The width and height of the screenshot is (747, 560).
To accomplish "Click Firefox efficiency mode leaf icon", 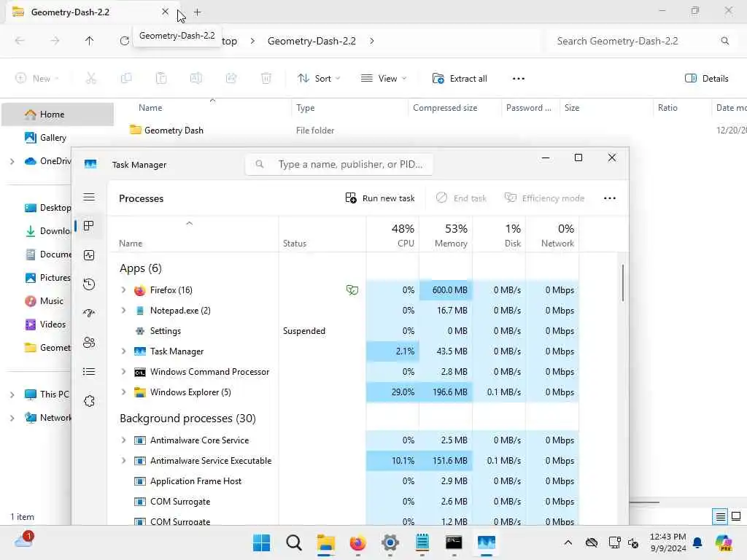I will pyautogui.click(x=352, y=290).
